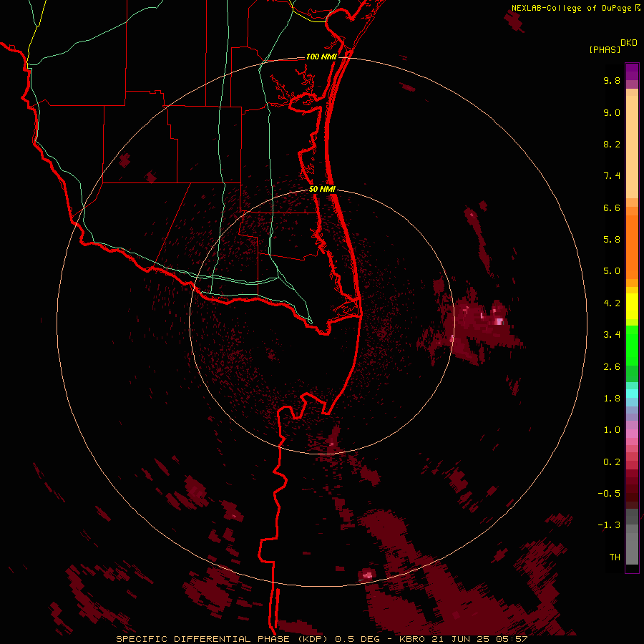Click the bright green segment of the color bar
644x644 pixels.
(x=632, y=346)
